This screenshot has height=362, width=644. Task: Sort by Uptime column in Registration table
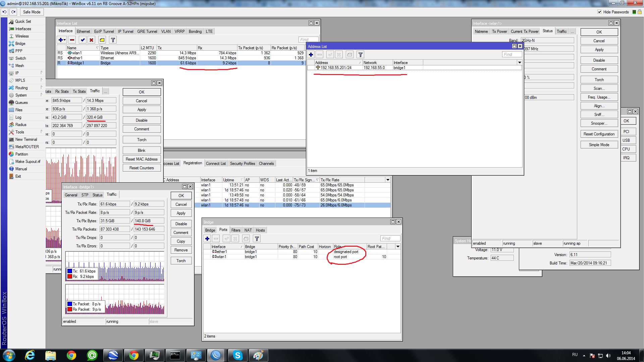[233, 180]
